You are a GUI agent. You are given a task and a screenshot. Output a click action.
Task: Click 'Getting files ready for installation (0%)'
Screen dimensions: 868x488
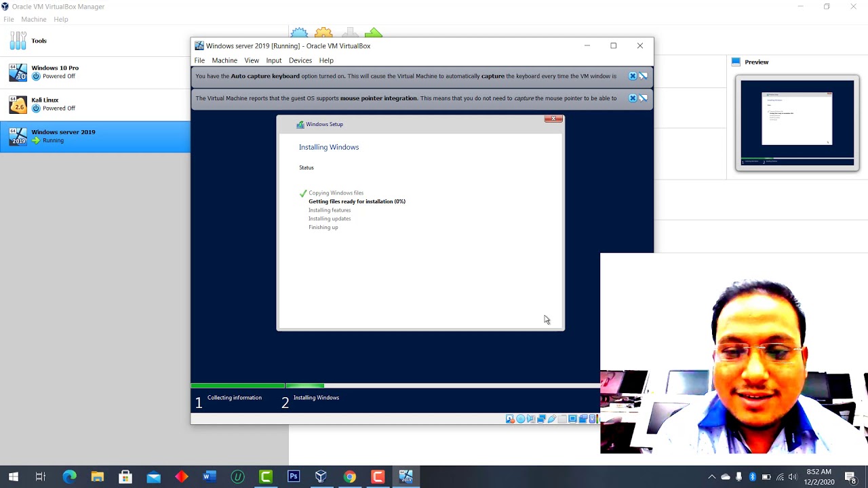357,201
